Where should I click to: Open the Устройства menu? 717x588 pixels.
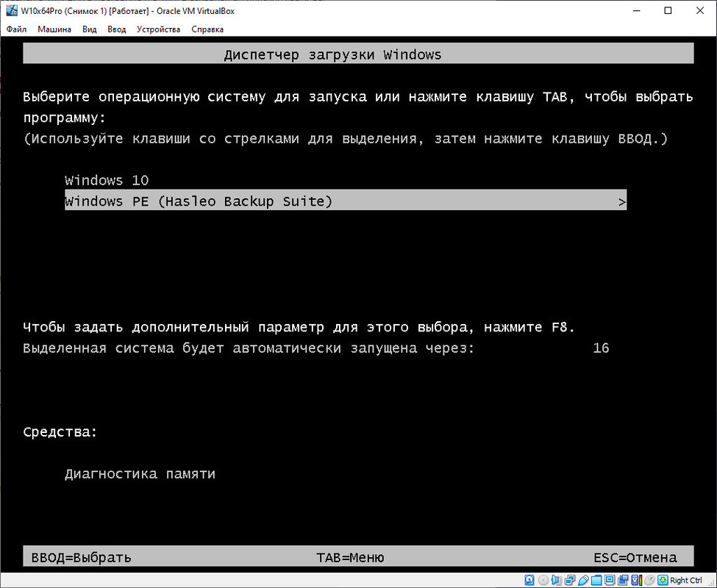click(x=158, y=29)
